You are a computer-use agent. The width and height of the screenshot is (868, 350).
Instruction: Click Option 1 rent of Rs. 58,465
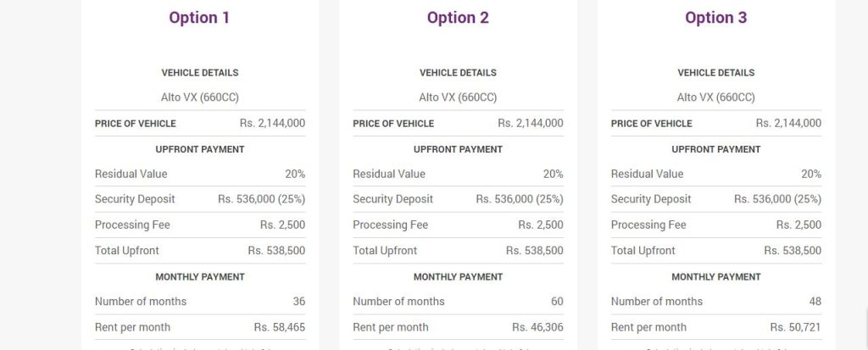pyautogui.click(x=280, y=327)
